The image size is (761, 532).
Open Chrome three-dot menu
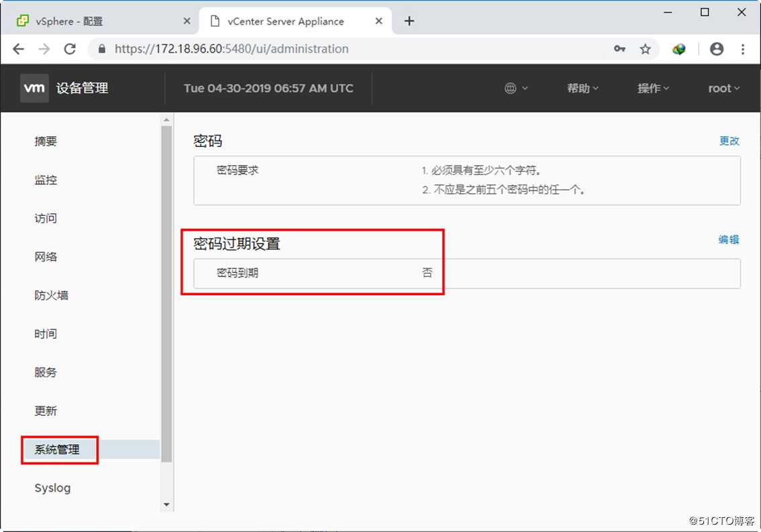point(743,48)
